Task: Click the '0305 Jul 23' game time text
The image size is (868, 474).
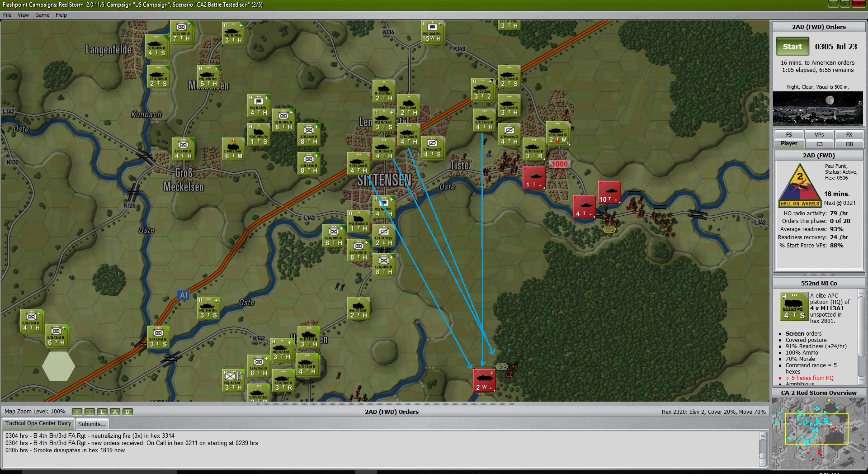Action: [x=836, y=47]
